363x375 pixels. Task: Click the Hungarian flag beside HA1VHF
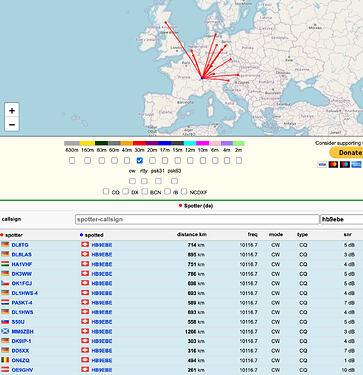(5, 264)
